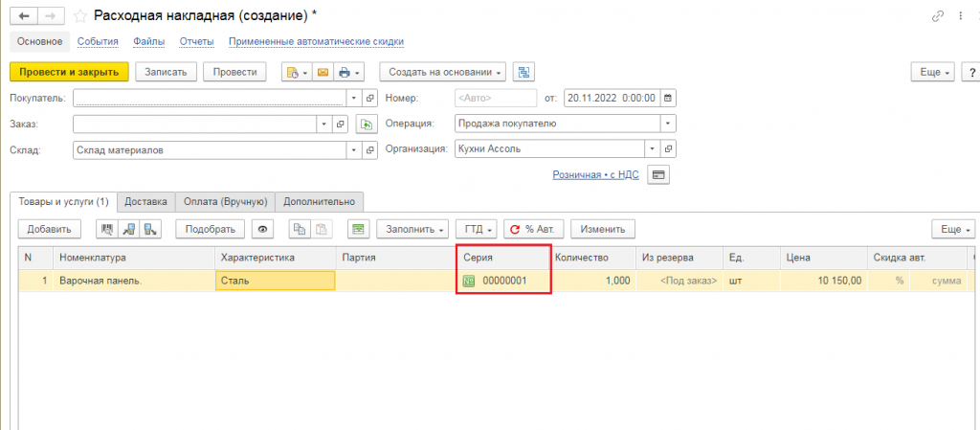The height and width of the screenshot is (430, 980).
Task: Expand the Склад dropdown list
Action: coord(354,150)
